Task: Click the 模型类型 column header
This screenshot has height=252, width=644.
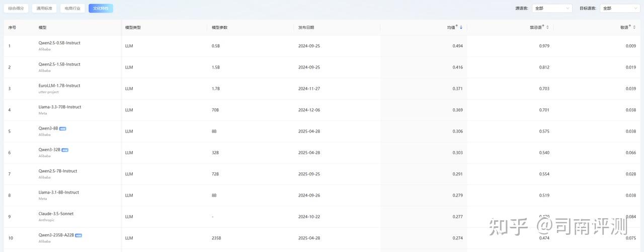Action: tap(133, 27)
